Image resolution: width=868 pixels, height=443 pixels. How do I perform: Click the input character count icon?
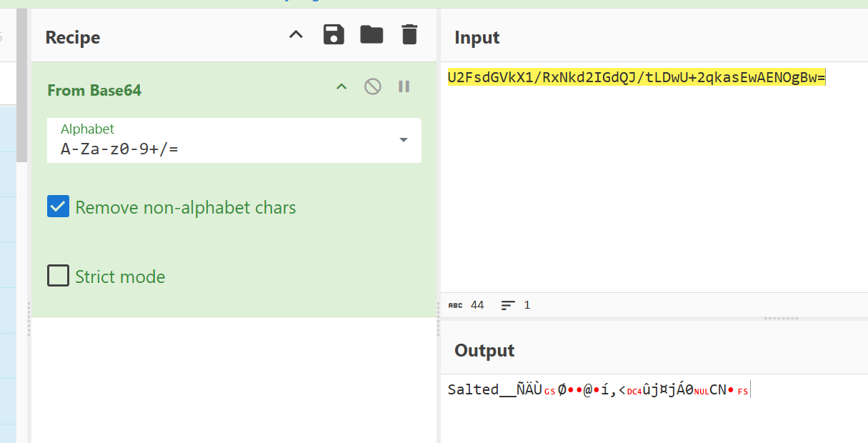coord(455,305)
